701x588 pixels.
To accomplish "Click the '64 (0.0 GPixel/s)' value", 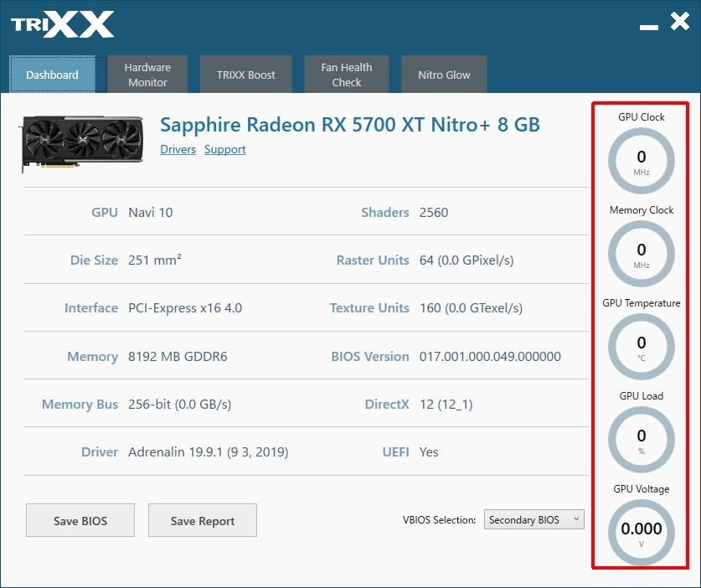I will [x=466, y=260].
